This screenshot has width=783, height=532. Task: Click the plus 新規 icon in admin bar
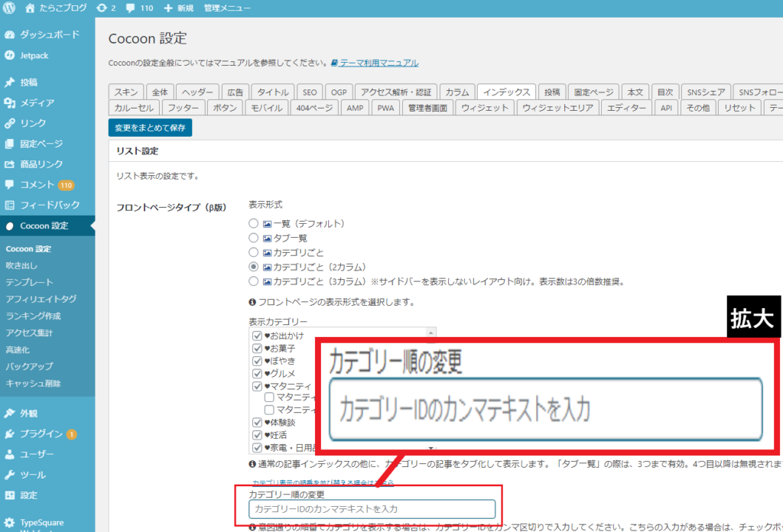click(x=168, y=8)
